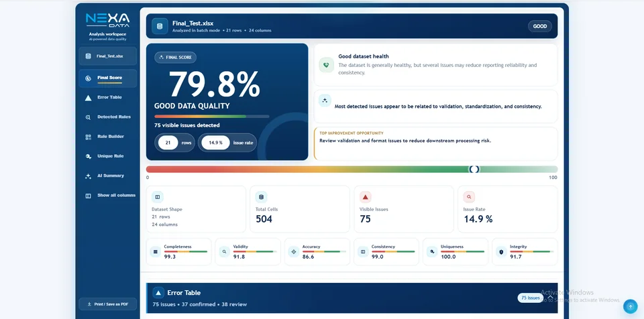644x319 pixels.
Task: Click the Completeness metric icon
Action: (155, 252)
